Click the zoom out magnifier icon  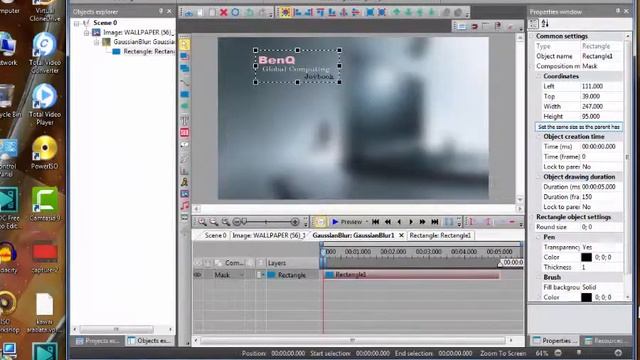tap(214, 222)
